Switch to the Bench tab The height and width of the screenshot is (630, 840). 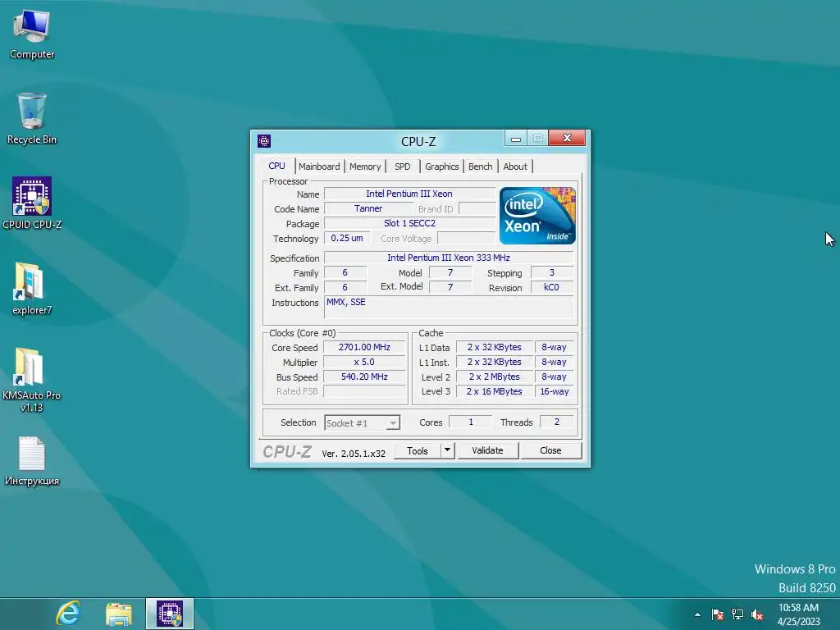click(481, 167)
